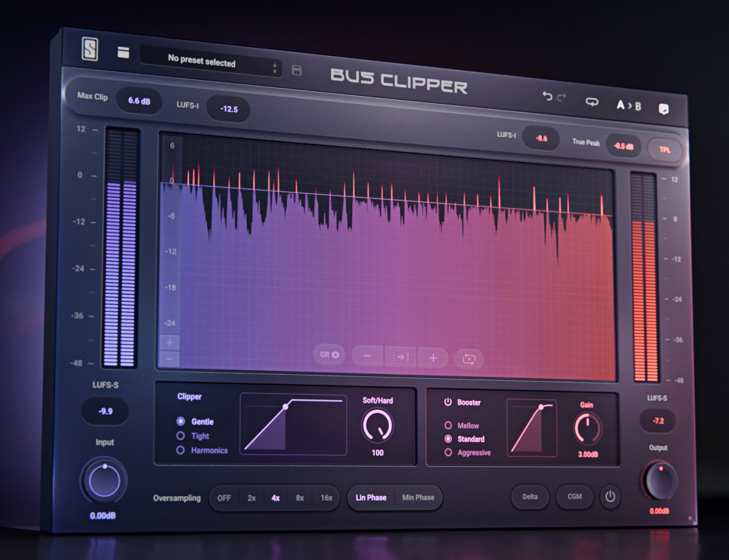Switch to Min Phase mode
Screen dimensions: 729x560
pos(418,497)
